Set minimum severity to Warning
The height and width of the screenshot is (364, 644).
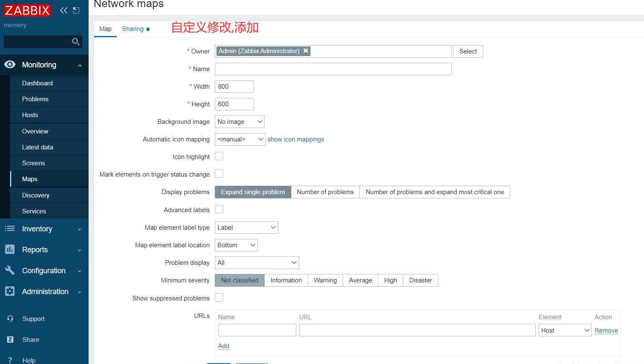pyautogui.click(x=325, y=280)
